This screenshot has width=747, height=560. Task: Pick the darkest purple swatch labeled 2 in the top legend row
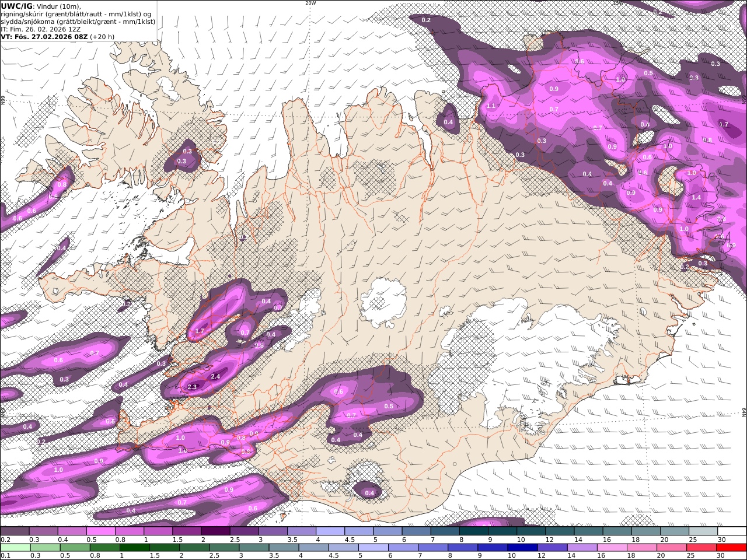point(215,531)
